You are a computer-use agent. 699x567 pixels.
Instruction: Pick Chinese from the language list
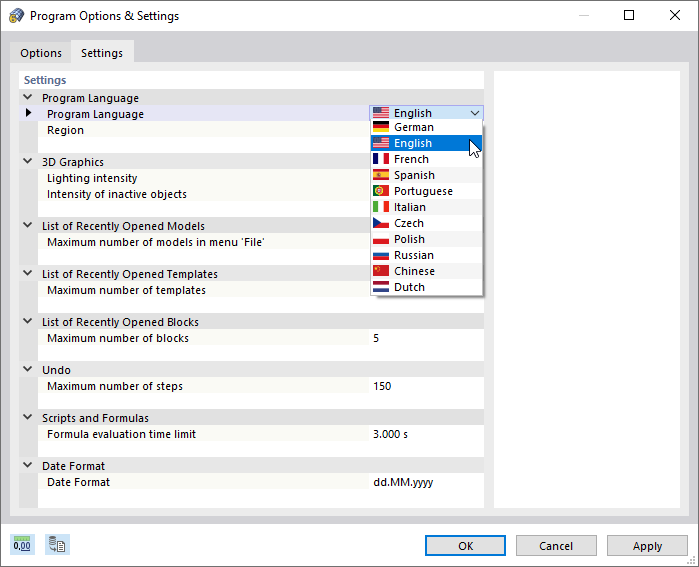[414, 271]
